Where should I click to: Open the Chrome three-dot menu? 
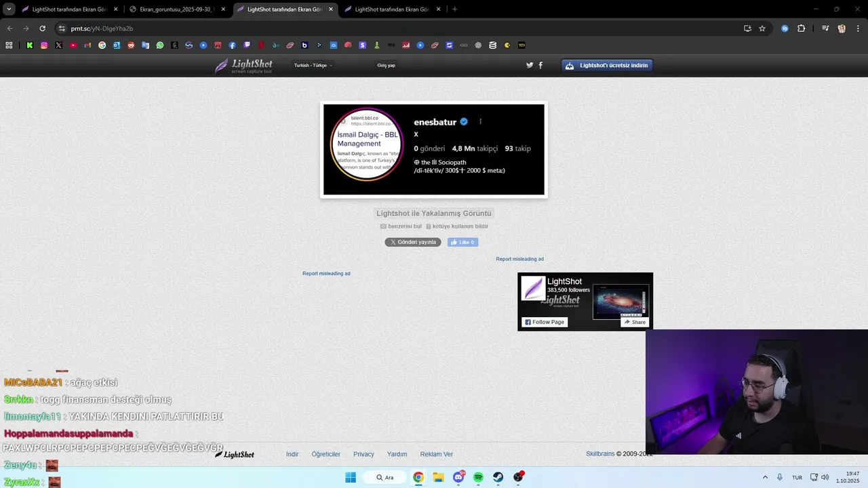(x=858, y=28)
